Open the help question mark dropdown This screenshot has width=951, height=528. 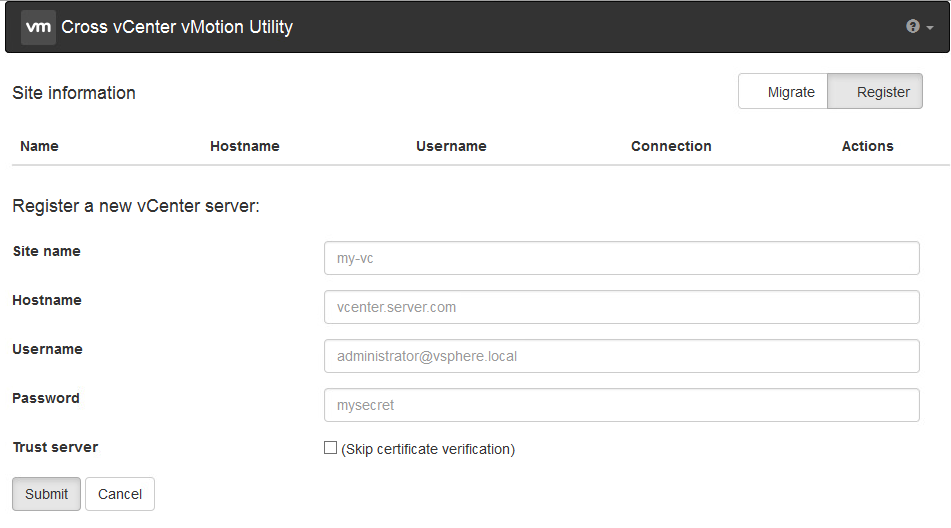point(919,27)
